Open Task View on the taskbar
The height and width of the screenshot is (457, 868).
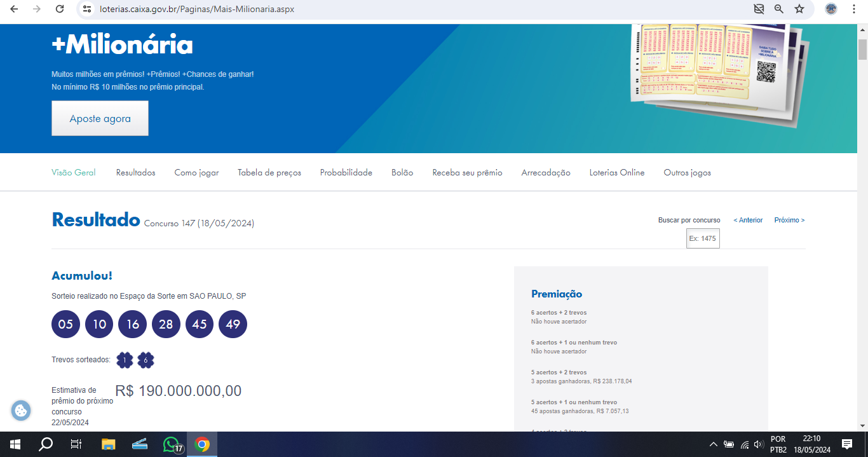click(x=76, y=444)
